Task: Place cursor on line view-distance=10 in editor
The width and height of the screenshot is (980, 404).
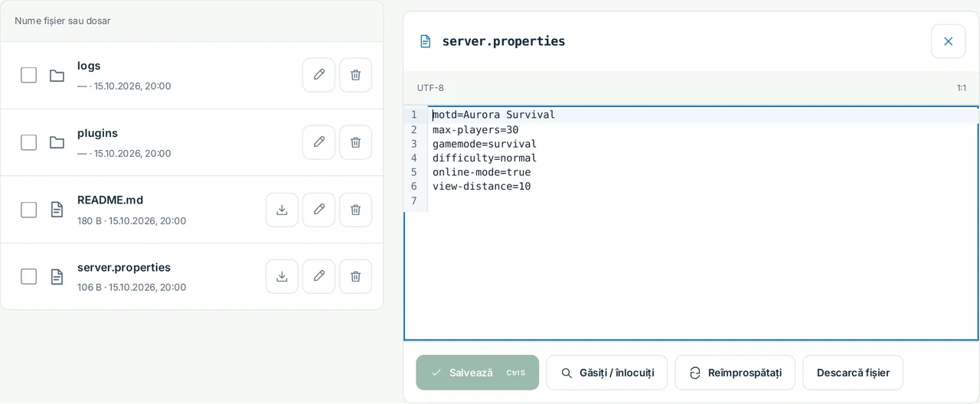Action: (x=482, y=187)
